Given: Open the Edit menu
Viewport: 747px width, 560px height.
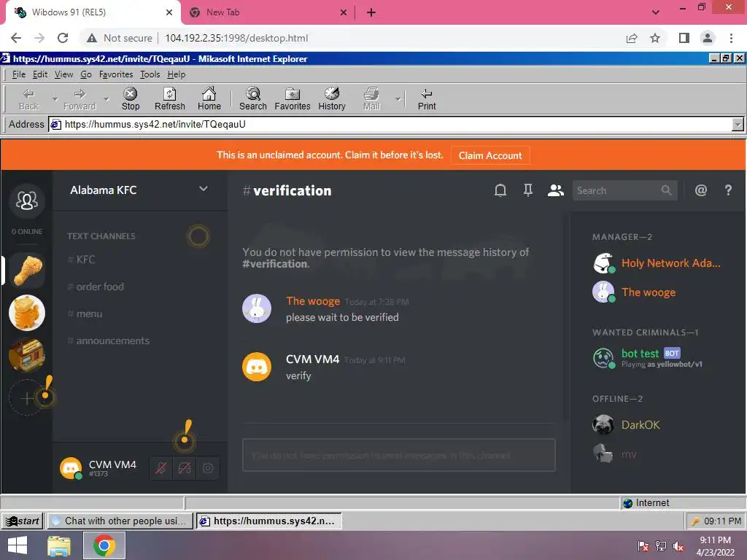Looking at the screenshot, I should click(x=40, y=74).
